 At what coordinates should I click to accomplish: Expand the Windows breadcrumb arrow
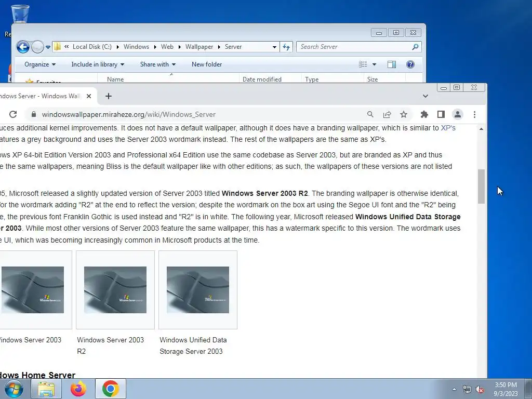[155, 47]
